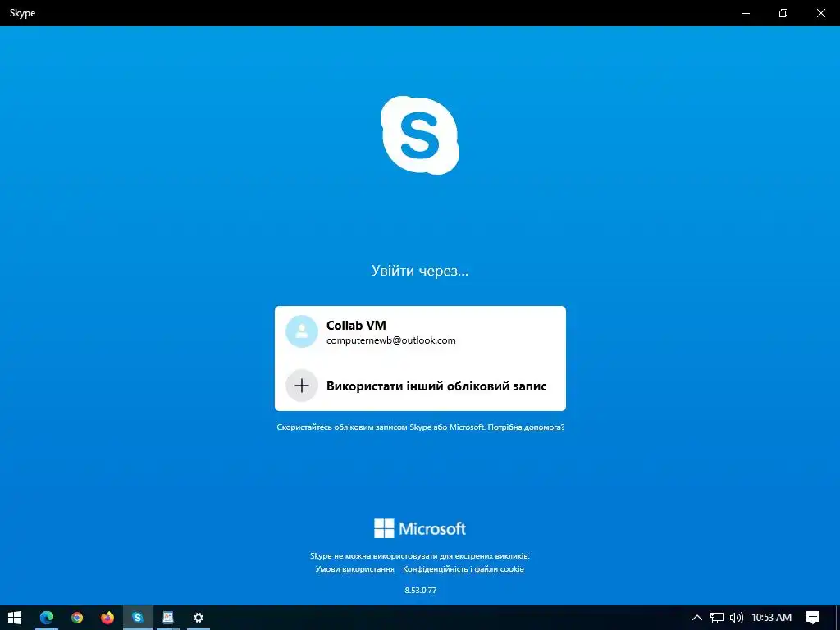This screenshot has width=840, height=630.
Task: Sign in with Collab VM account
Action: click(420, 331)
